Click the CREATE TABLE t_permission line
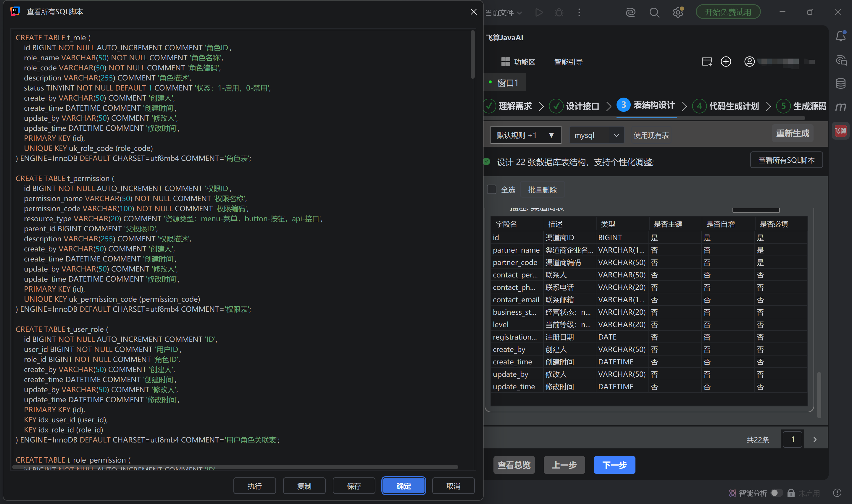The width and height of the screenshot is (852, 504). (x=65, y=178)
